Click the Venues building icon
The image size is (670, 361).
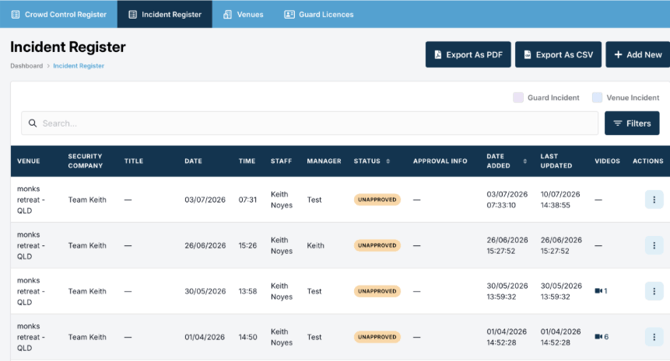pos(227,15)
